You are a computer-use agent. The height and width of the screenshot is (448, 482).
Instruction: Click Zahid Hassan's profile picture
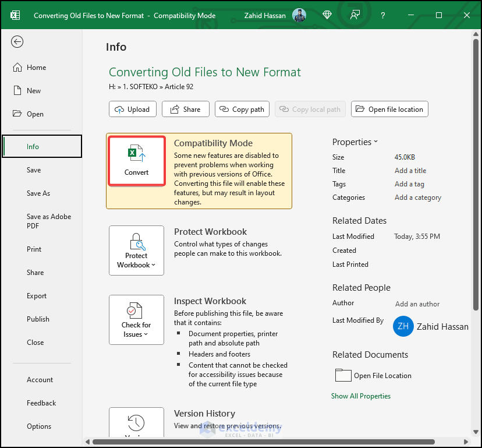299,15
